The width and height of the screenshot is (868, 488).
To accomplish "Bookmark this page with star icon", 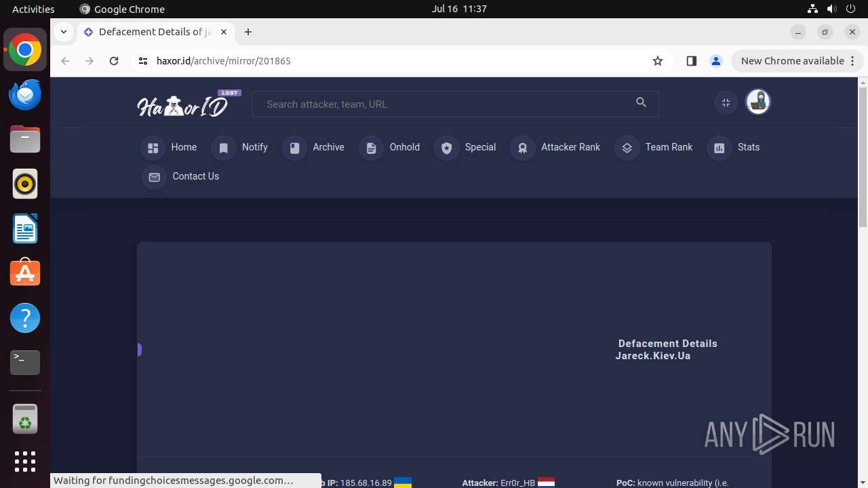I will coord(657,61).
